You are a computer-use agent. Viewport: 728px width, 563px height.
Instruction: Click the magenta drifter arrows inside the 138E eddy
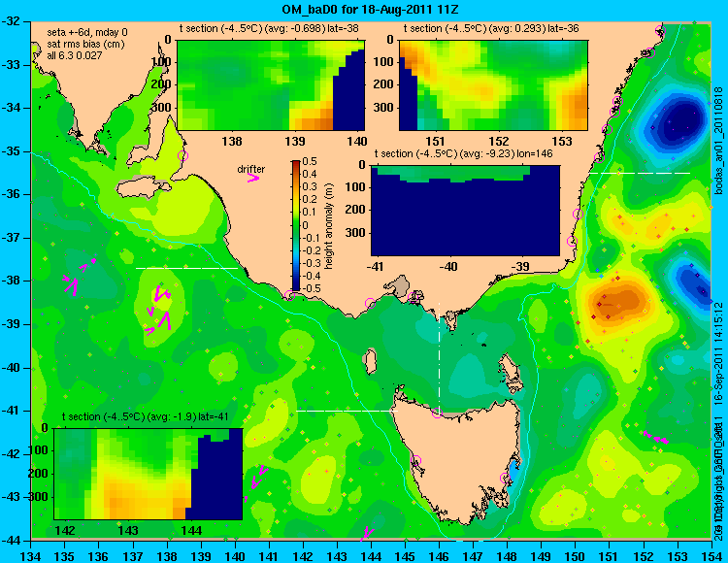pos(159,310)
